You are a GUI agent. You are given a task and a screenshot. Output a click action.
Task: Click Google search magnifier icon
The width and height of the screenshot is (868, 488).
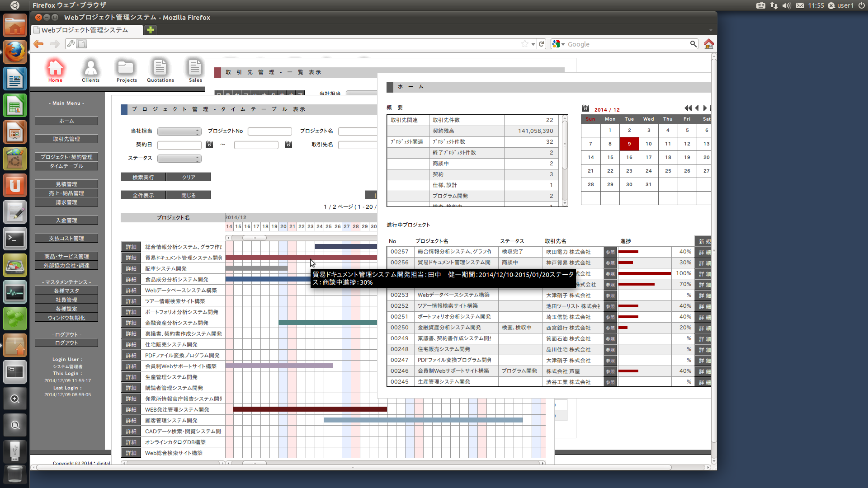[693, 44]
